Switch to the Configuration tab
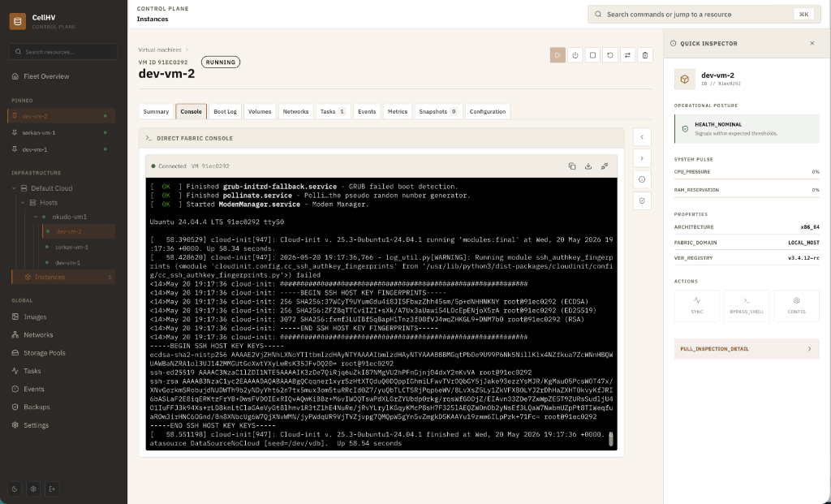 coord(488,111)
